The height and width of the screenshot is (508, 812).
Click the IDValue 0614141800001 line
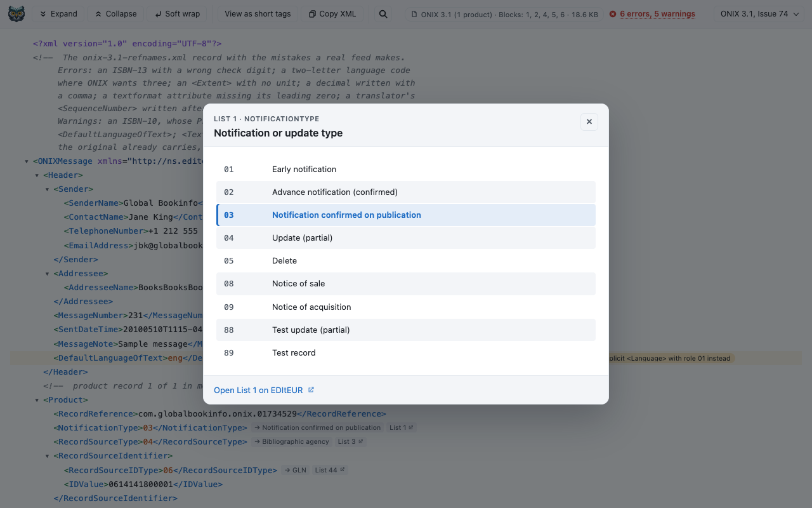coord(143,485)
